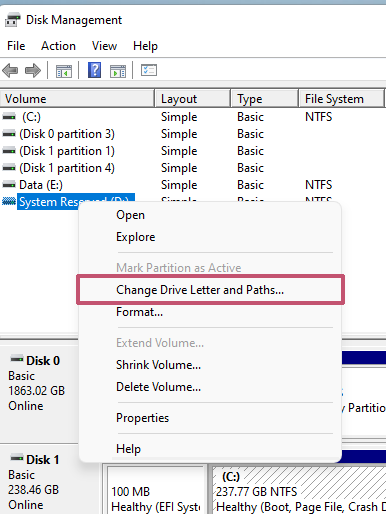This screenshot has height=514, width=386.
Task: Open the File menu
Action: 16,46
